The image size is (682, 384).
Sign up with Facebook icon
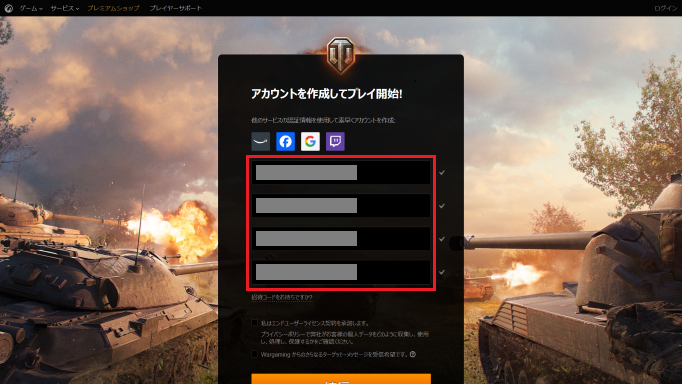(285, 141)
